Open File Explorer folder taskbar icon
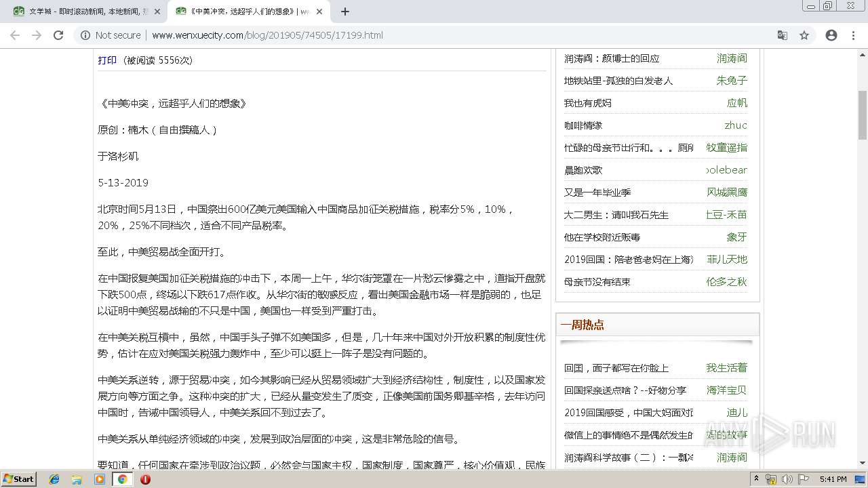Viewport: 868px width, 488px height. click(77, 479)
